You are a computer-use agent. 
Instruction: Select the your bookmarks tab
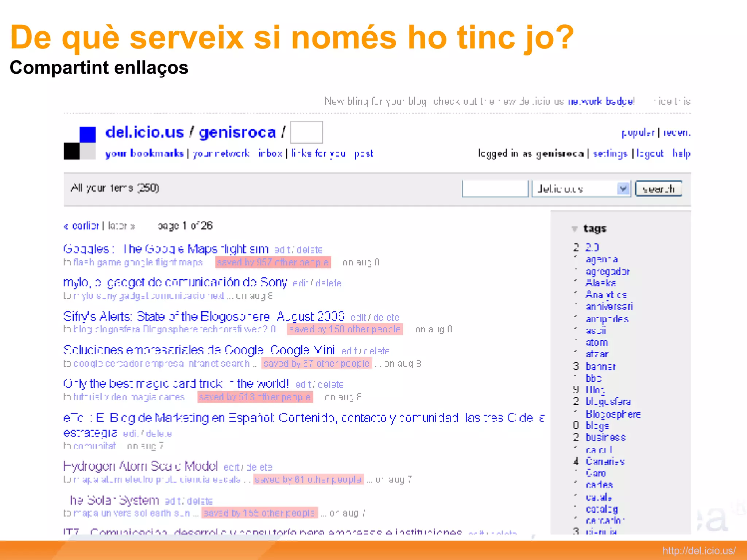144,153
